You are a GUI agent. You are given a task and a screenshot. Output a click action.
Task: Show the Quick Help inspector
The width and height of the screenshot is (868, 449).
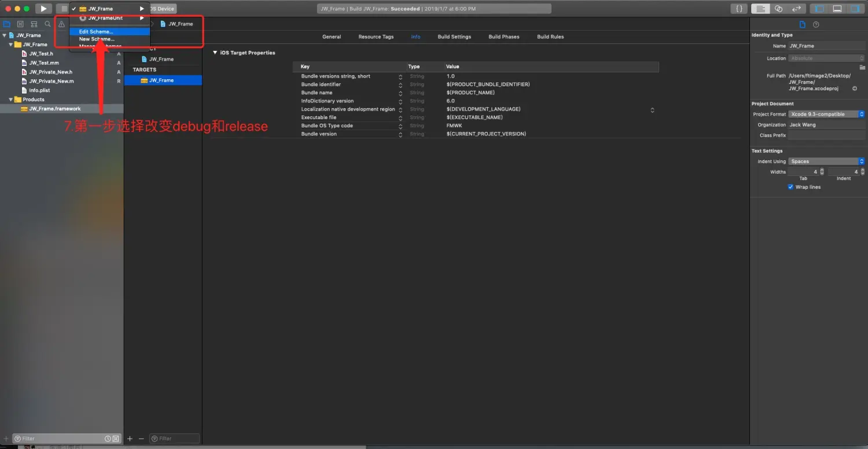pyautogui.click(x=816, y=24)
